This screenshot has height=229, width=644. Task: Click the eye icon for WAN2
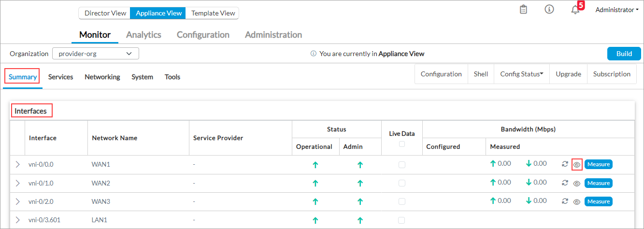(x=576, y=183)
